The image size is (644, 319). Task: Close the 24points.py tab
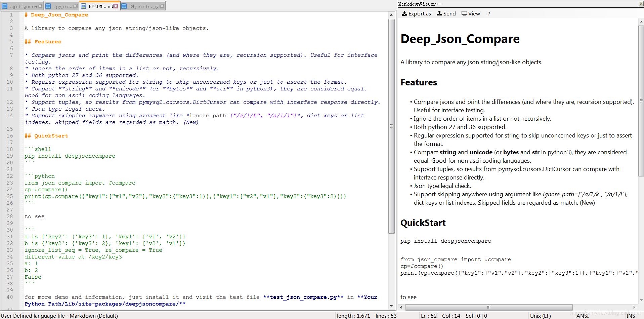click(162, 6)
